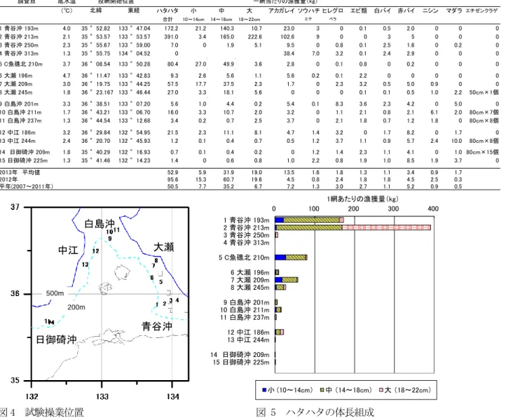Click station marker 13 on the map
The image size is (506, 420).
85,265
